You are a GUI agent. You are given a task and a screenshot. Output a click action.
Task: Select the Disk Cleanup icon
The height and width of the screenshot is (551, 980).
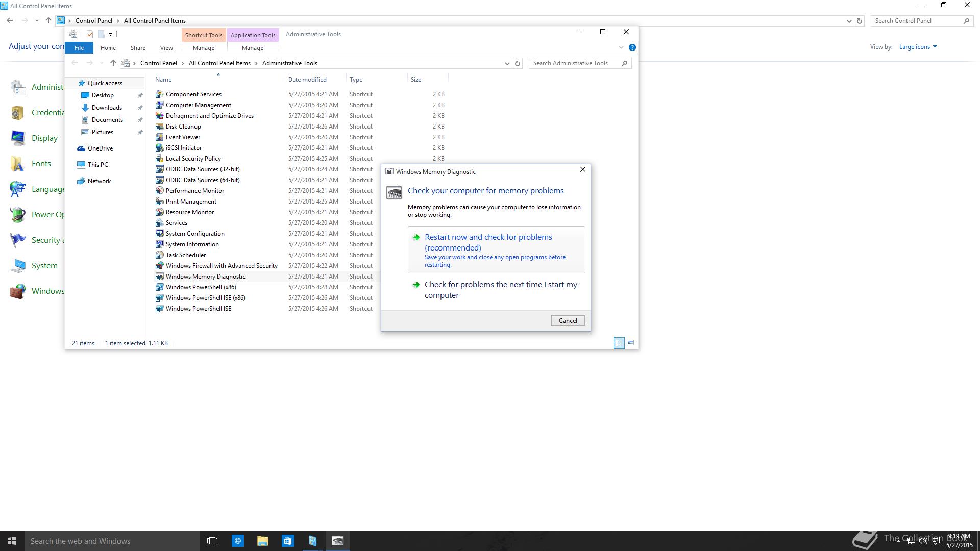pos(159,127)
